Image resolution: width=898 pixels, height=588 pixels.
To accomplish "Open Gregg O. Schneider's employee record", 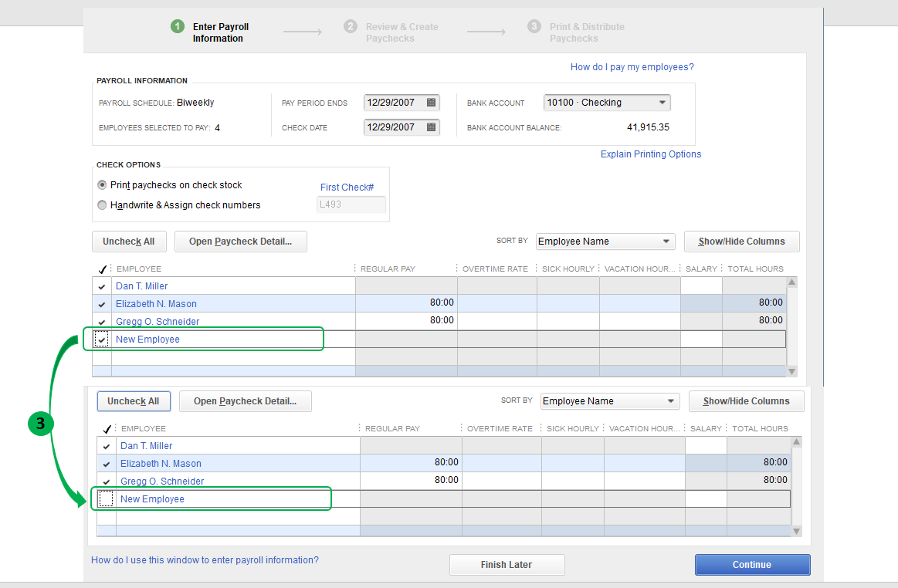I will (158, 321).
